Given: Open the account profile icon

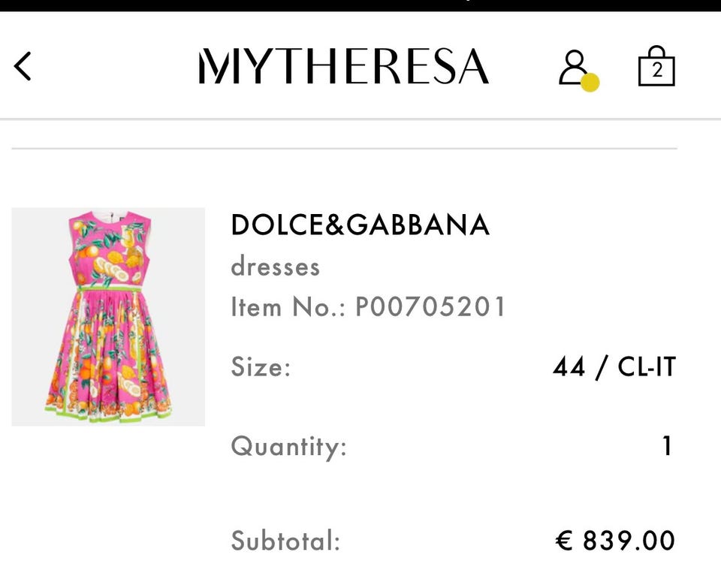Looking at the screenshot, I should pos(573,67).
